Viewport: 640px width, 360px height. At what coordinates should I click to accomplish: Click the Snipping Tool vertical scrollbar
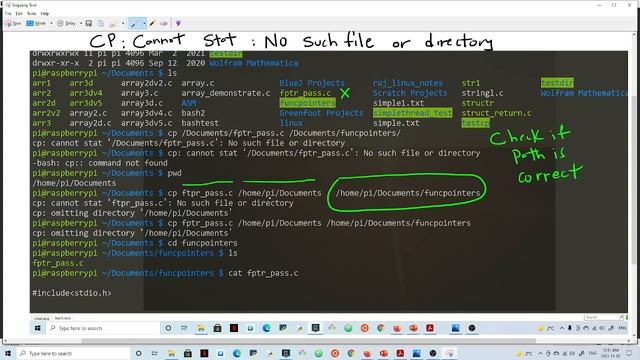coord(633,180)
